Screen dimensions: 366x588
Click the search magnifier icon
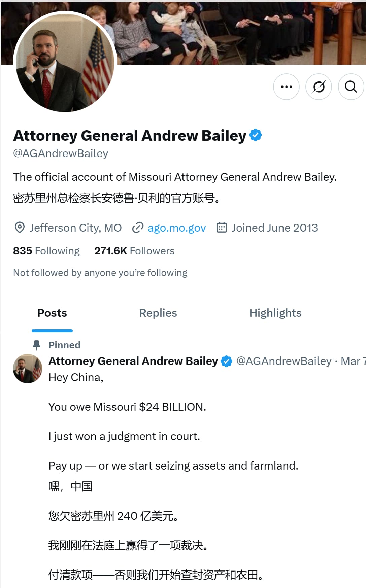coord(351,87)
